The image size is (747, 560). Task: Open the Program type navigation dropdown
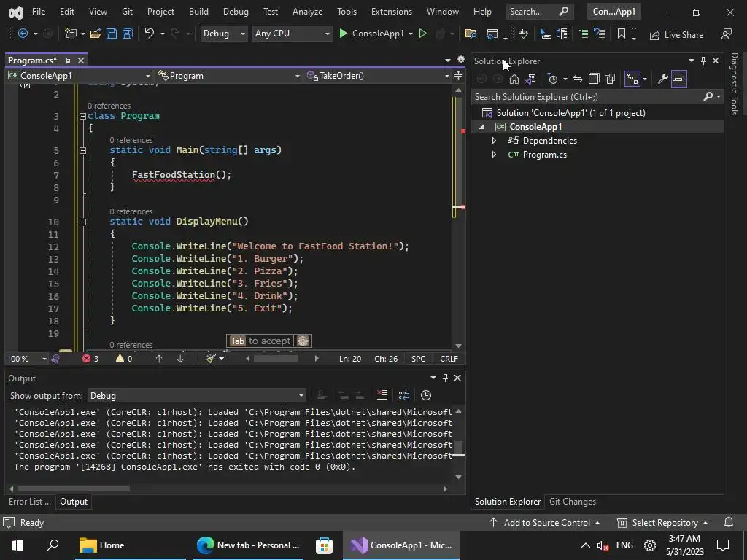pos(228,76)
